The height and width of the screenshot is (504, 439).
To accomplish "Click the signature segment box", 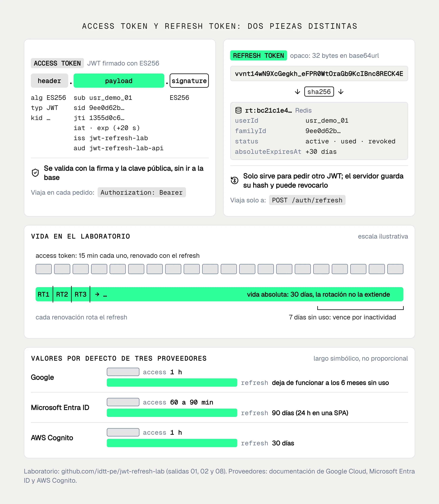I will 189,81.
